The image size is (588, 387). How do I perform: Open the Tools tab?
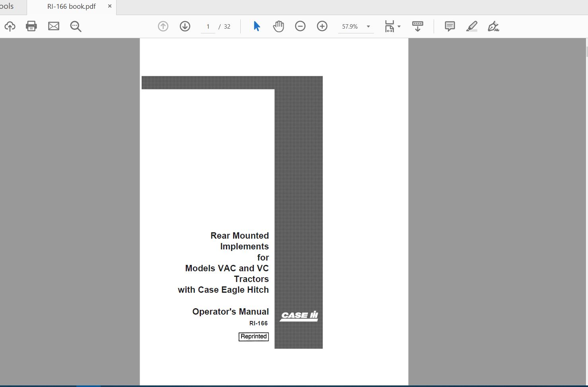click(x=7, y=6)
